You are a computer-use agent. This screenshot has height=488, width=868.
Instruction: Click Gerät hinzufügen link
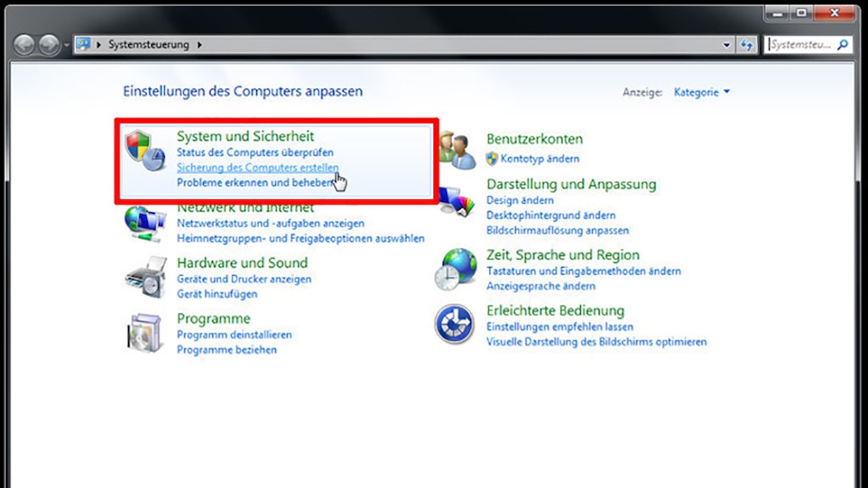[x=217, y=294]
